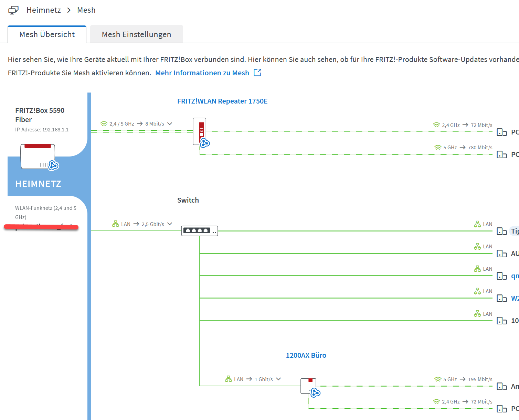
Task: Click device icon on the 195 Mbit/s line
Action: click(502, 386)
